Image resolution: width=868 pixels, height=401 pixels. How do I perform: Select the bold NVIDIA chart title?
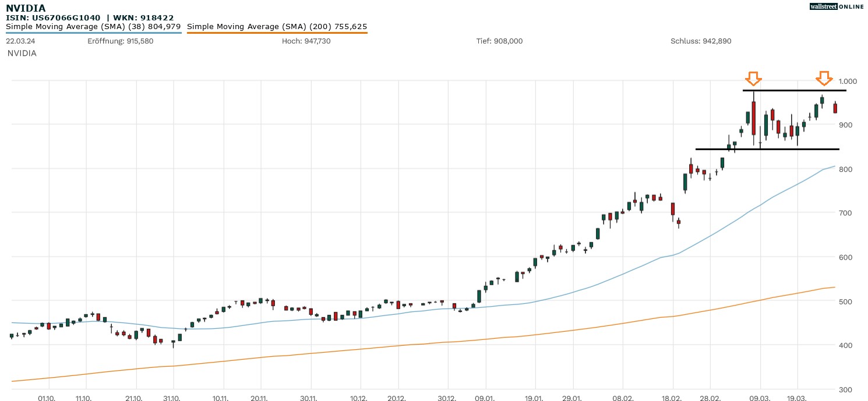(26, 8)
